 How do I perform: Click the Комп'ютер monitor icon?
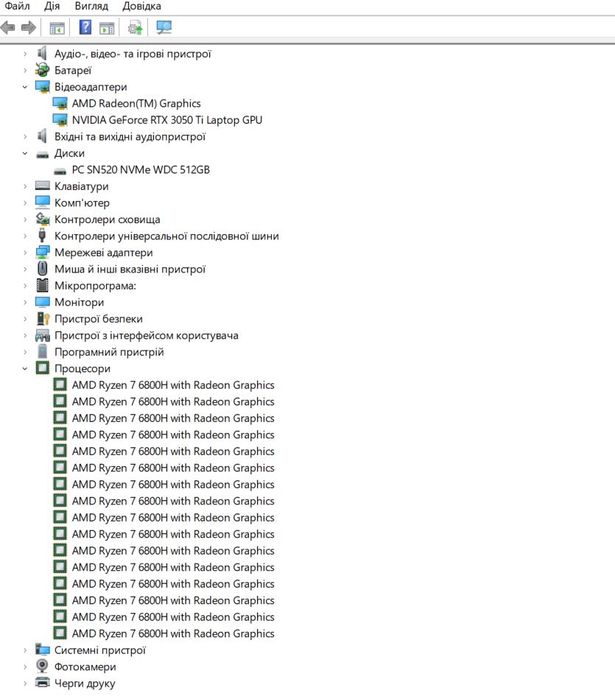click(42, 202)
